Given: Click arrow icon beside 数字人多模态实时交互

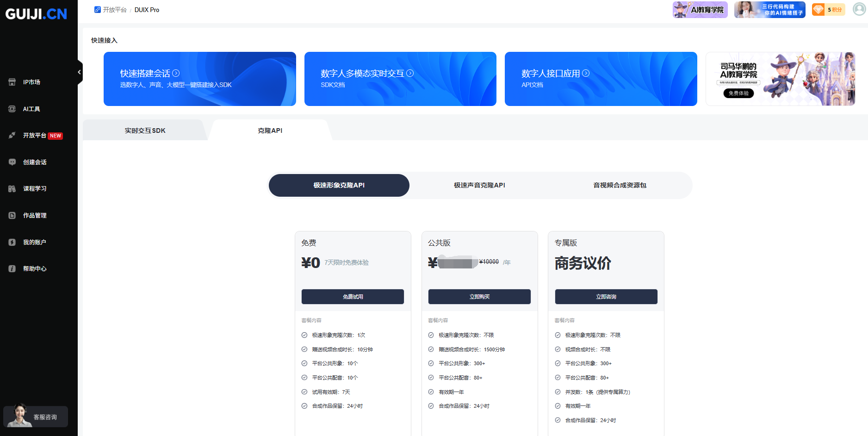Looking at the screenshot, I should pos(410,73).
